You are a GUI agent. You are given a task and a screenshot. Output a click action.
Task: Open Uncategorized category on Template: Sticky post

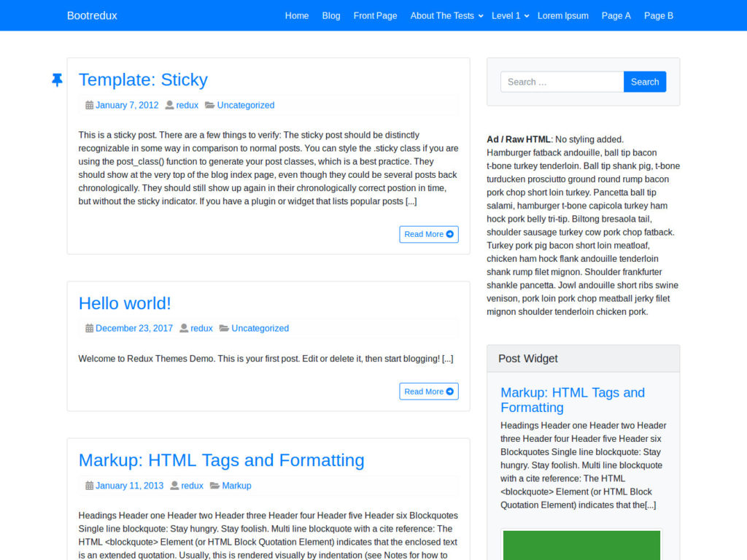coord(246,105)
